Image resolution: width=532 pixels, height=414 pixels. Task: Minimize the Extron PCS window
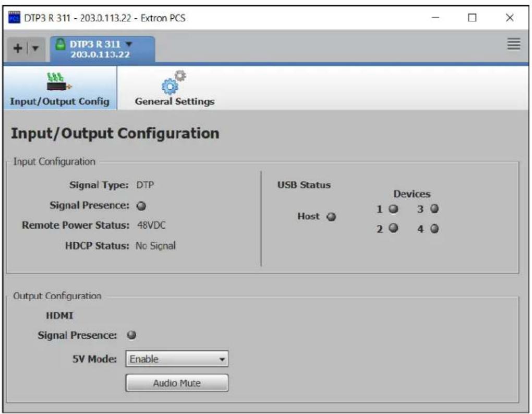click(x=436, y=17)
